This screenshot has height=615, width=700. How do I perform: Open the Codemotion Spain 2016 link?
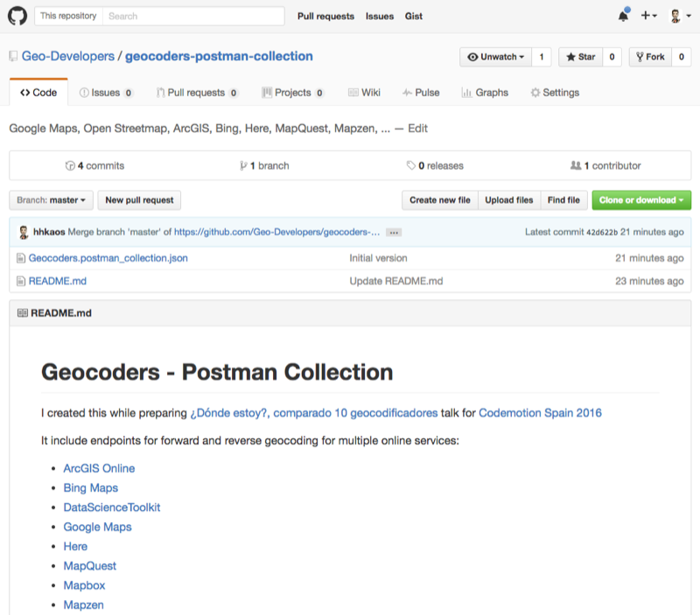(x=540, y=413)
